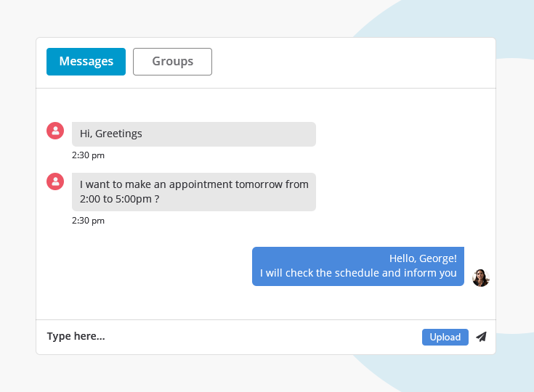Select the appointment request message bubble

(193, 192)
